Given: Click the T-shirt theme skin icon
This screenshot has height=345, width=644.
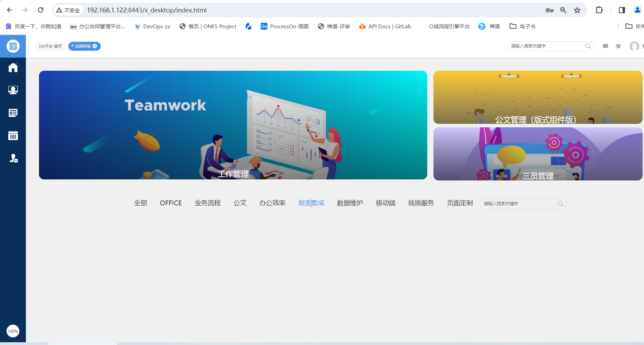Looking at the screenshot, I should (x=618, y=46).
